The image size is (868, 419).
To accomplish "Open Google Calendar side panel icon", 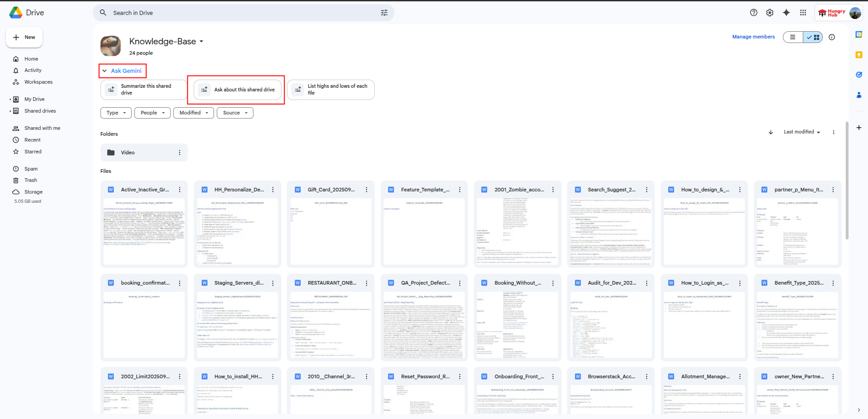I will click(858, 34).
